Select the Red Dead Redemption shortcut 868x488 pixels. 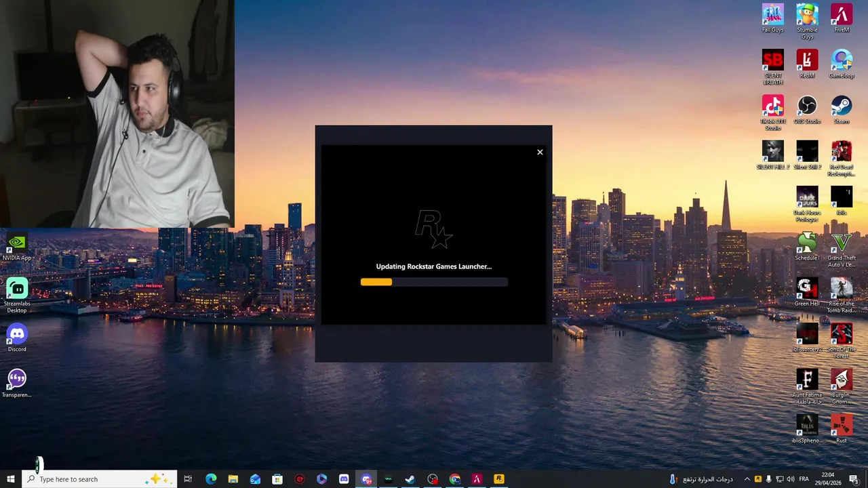pyautogui.click(x=842, y=159)
